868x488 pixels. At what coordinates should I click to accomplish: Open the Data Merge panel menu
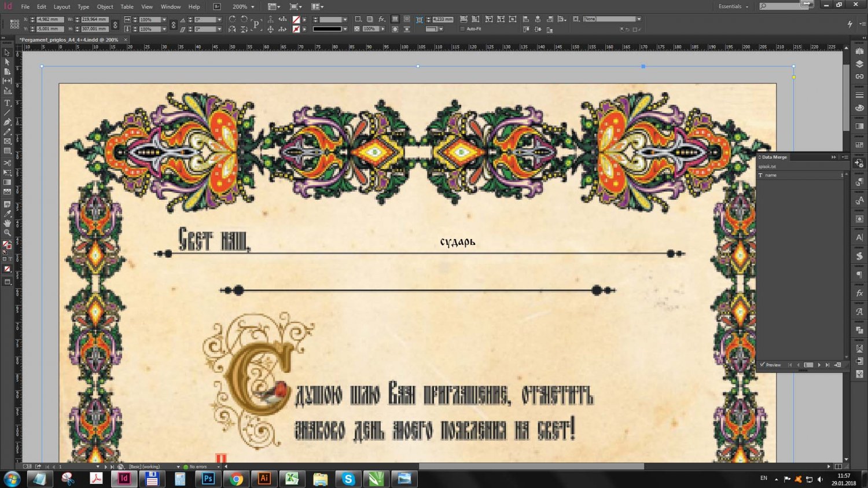(x=845, y=157)
